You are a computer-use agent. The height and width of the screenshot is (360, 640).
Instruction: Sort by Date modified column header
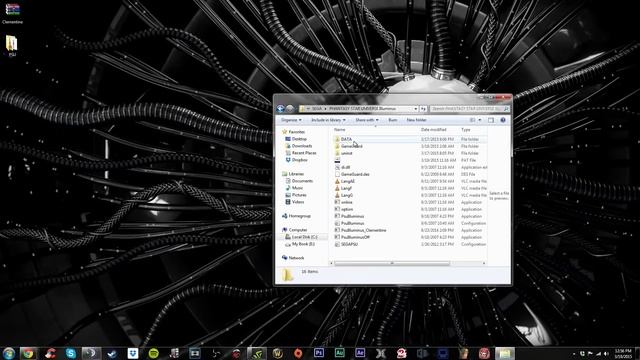click(x=433, y=130)
